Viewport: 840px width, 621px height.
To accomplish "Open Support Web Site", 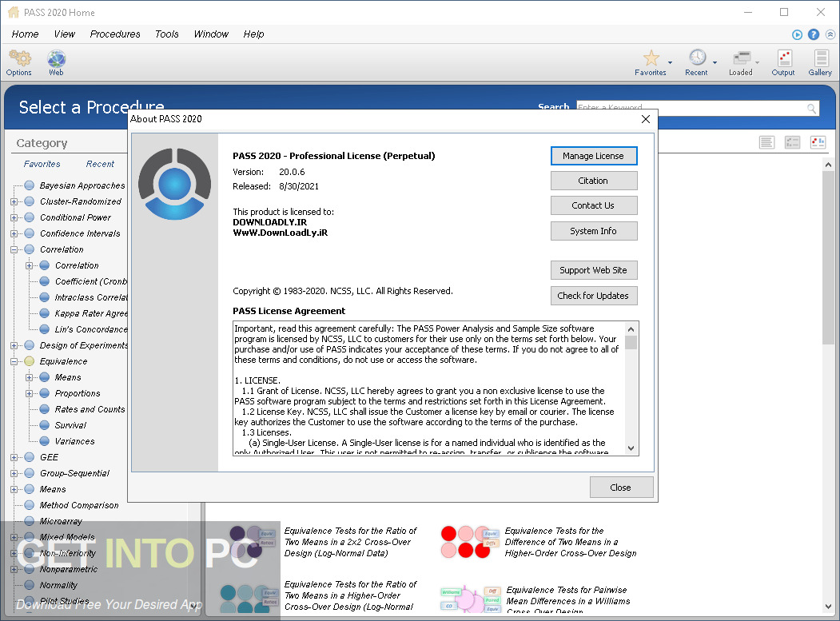I will coord(594,271).
